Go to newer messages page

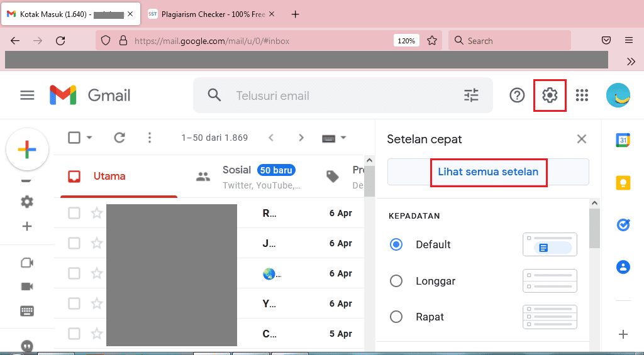pyautogui.click(x=271, y=138)
